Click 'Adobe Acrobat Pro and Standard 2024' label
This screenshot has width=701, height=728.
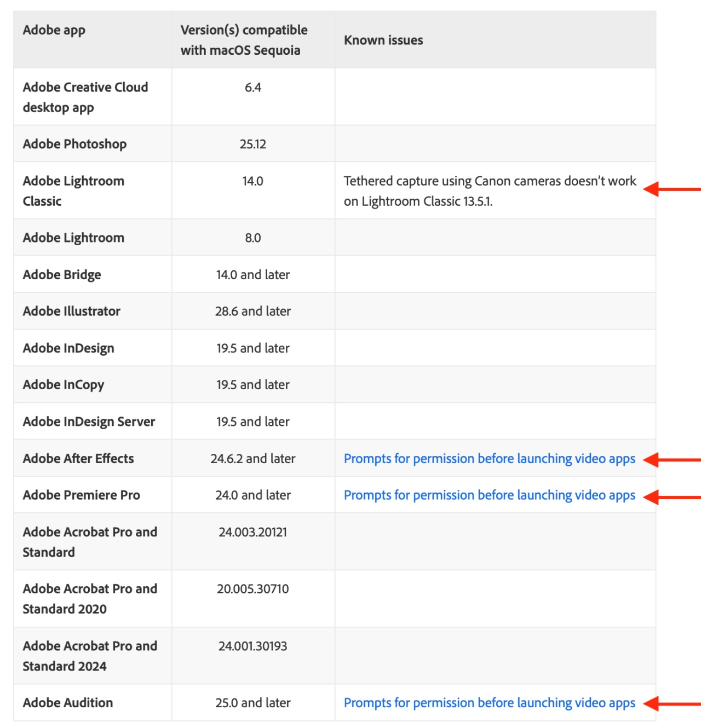click(90, 656)
